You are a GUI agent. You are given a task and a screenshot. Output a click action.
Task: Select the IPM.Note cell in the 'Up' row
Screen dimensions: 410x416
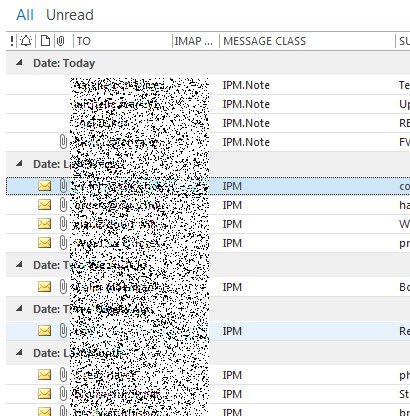pos(246,104)
